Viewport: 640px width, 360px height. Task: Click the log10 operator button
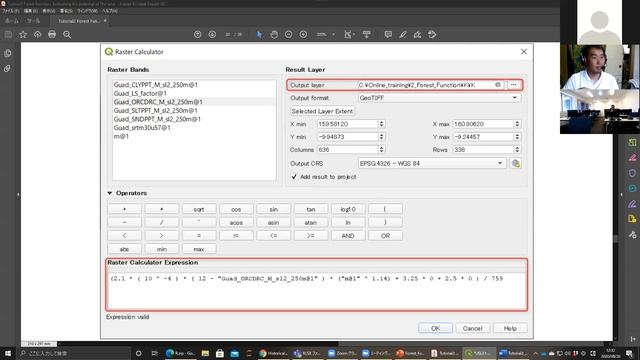pyautogui.click(x=348, y=209)
